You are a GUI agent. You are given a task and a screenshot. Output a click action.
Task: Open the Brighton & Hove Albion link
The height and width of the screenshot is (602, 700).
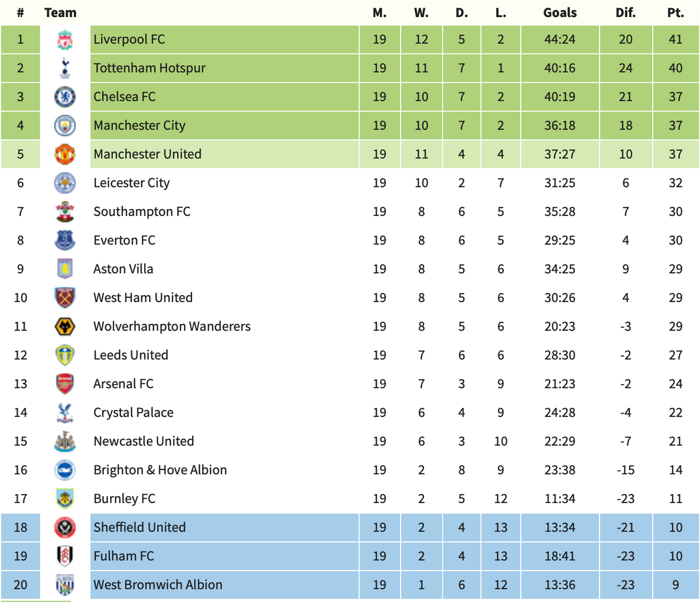pyautogui.click(x=160, y=470)
